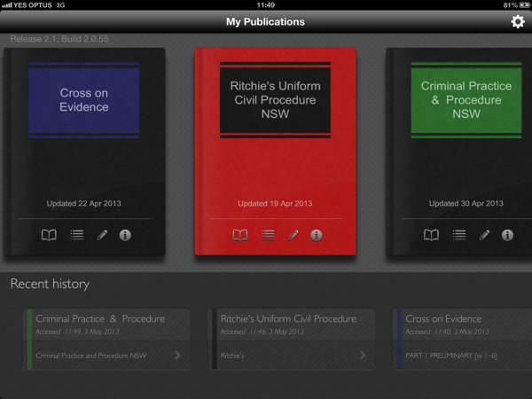Show Cross on Evidence table of contents list icon
Image resolution: width=532 pixels, height=399 pixels.
point(76,235)
